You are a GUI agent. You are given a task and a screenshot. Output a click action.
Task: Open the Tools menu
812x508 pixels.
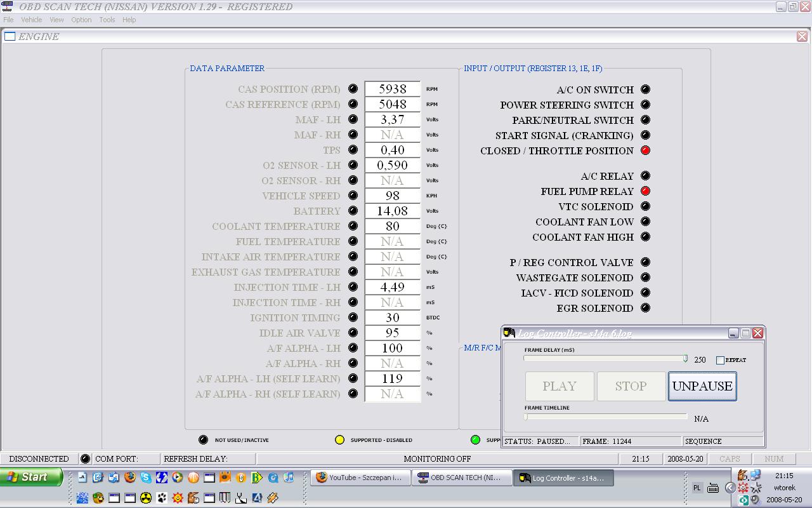pyautogui.click(x=107, y=20)
